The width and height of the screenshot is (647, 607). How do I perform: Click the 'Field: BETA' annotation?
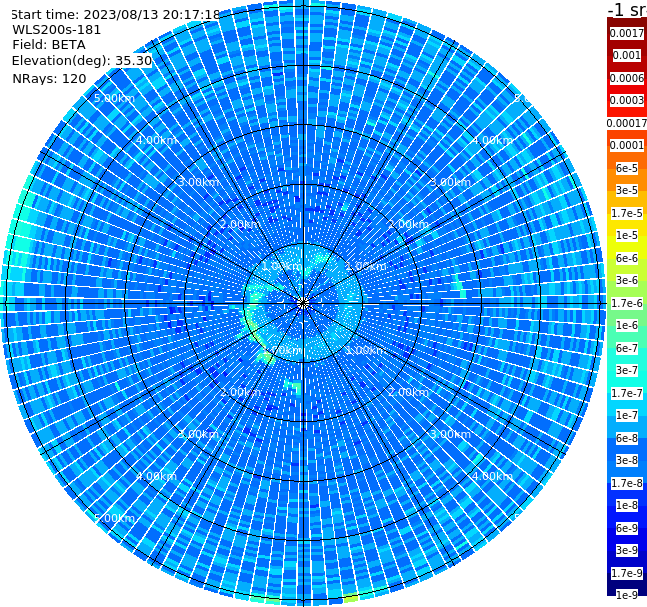tap(49, 45)
